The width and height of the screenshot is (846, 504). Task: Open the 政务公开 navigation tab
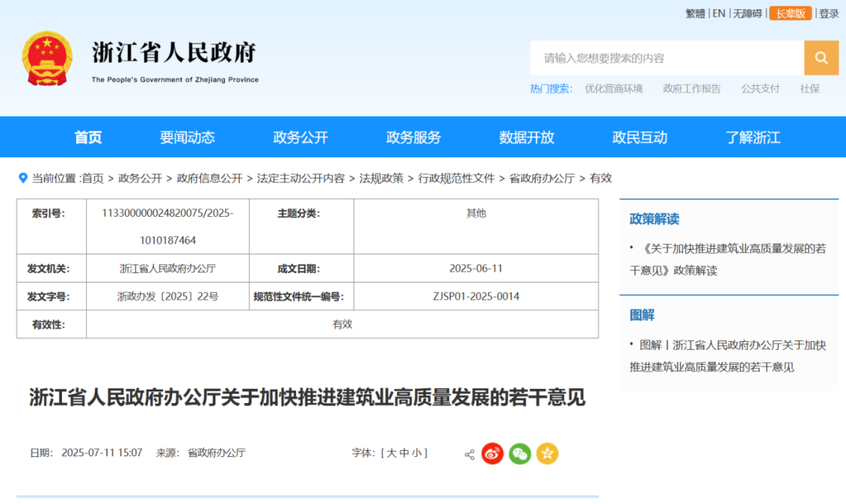click(301, 138)
